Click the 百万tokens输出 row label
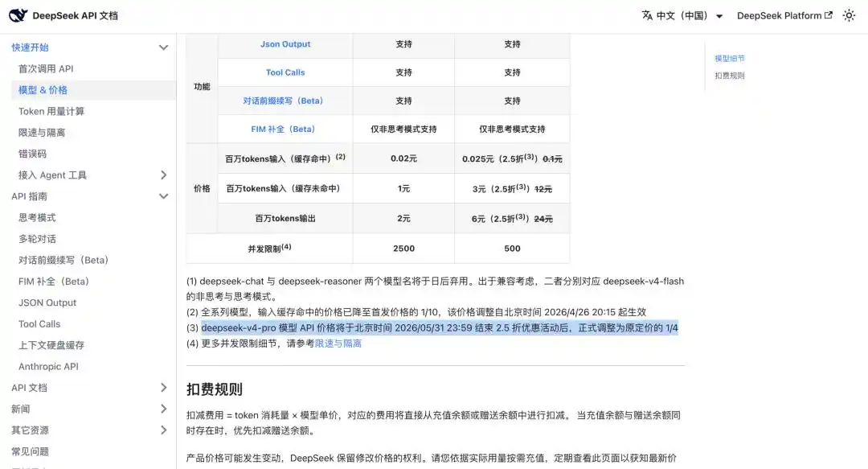Image resolution: width=868 pixels, height=469 pixels. (x=285, y=219)
